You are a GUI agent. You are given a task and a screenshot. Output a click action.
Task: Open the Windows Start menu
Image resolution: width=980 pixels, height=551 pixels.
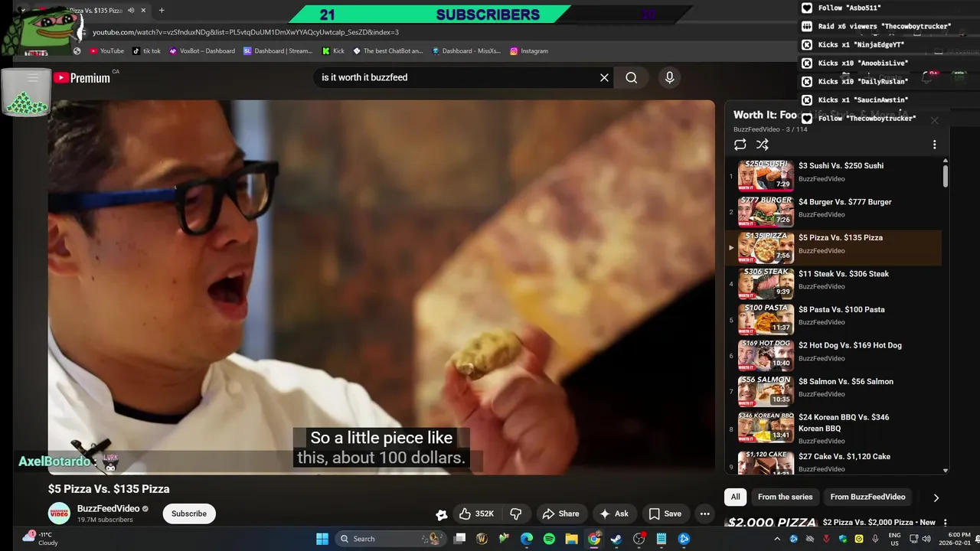pos(322,539)
